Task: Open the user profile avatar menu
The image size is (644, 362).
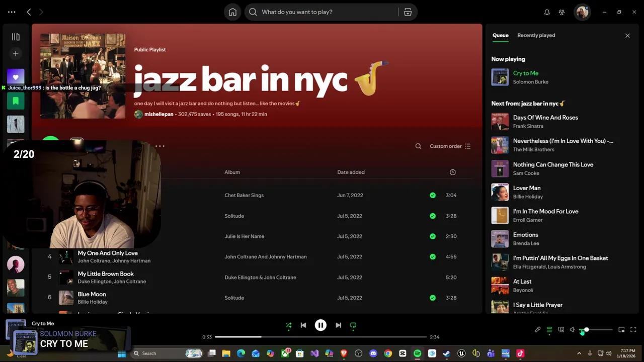Action: pos(582,12)
